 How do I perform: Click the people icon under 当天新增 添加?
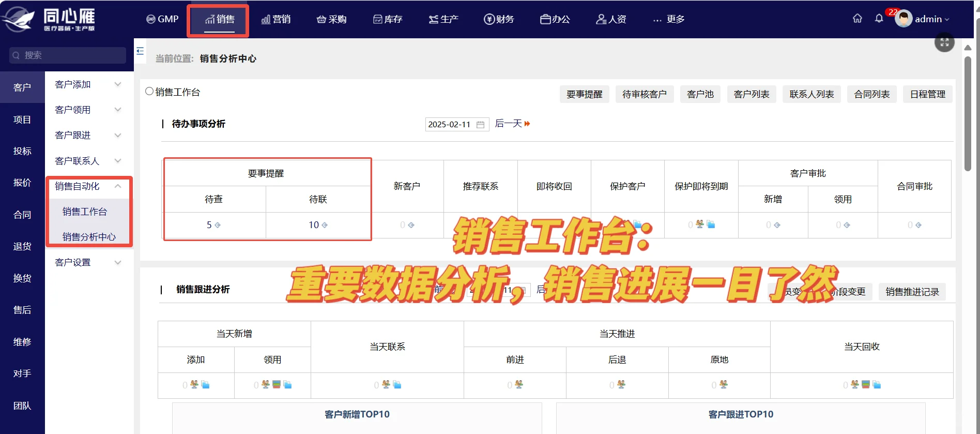tap(194, 384)
